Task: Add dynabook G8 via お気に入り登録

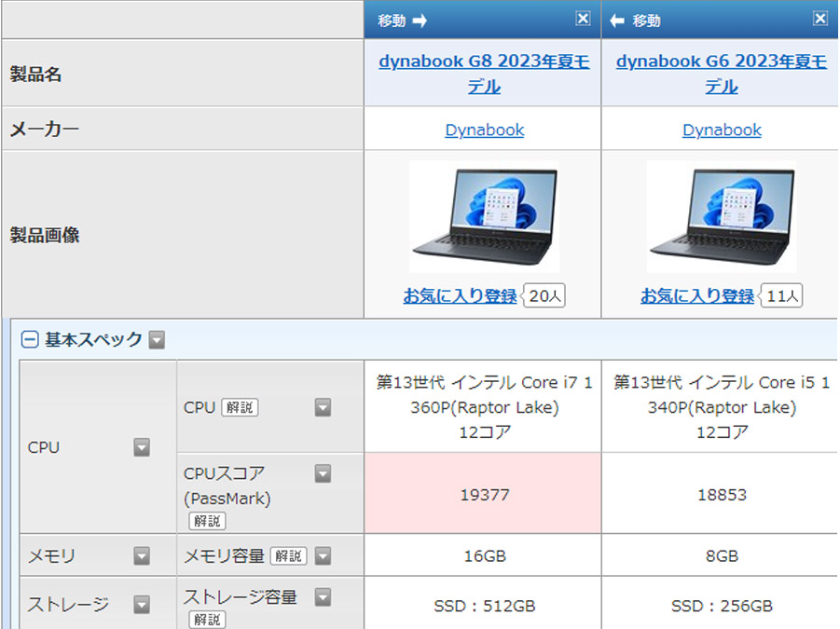Action: [460, 295]
